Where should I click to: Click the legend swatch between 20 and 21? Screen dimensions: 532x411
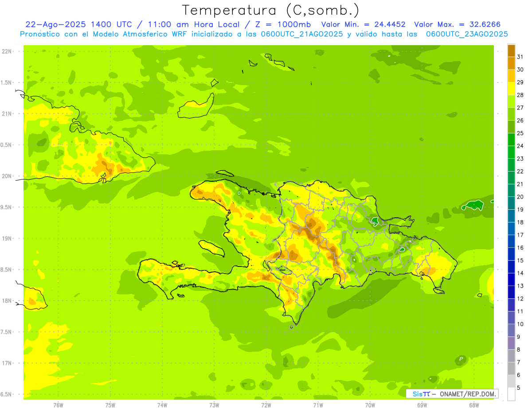511,190
